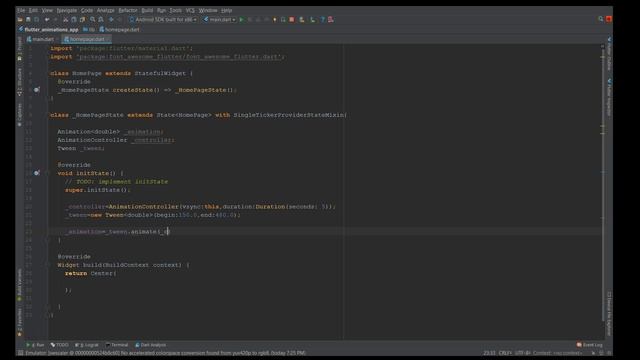Viewport: 640px width, 360px height.
Task: Open the Flutter Outline side tab
Action: coord(609,53)
